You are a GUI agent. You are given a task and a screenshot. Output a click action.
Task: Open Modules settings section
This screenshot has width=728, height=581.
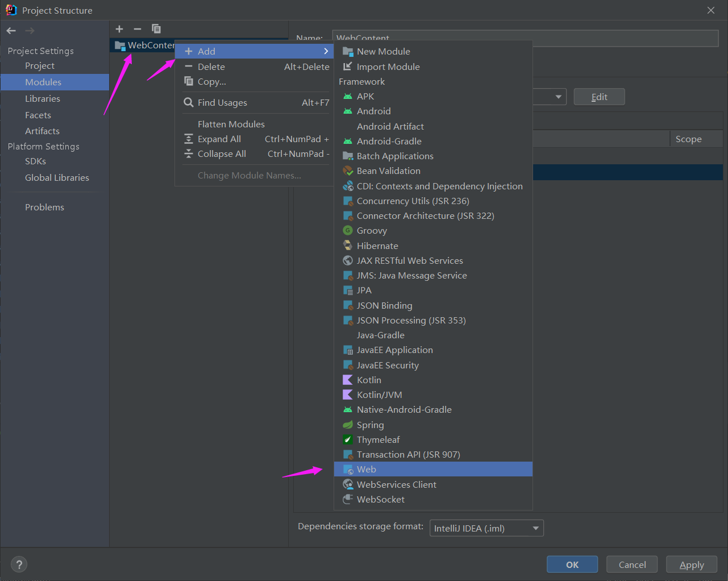click(x=55, y=82)
